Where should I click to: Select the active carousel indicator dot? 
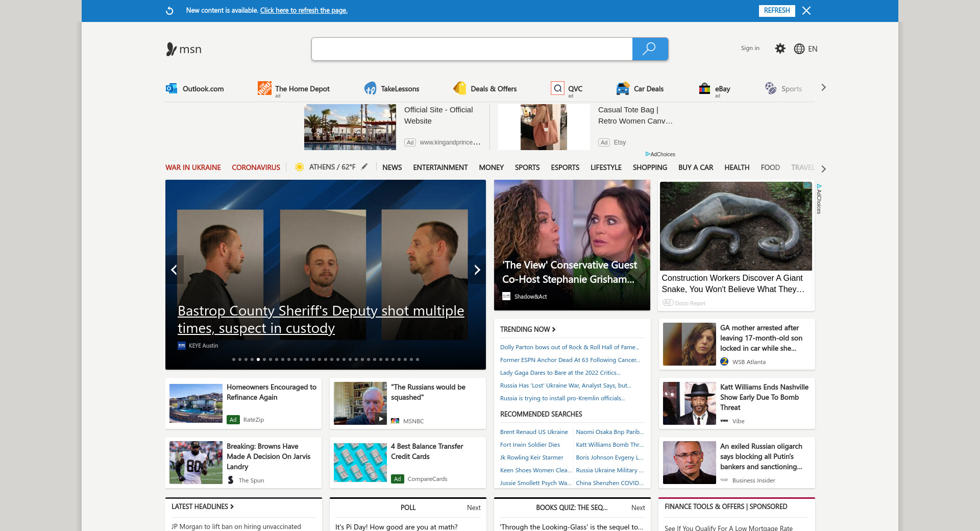point(258,359)
